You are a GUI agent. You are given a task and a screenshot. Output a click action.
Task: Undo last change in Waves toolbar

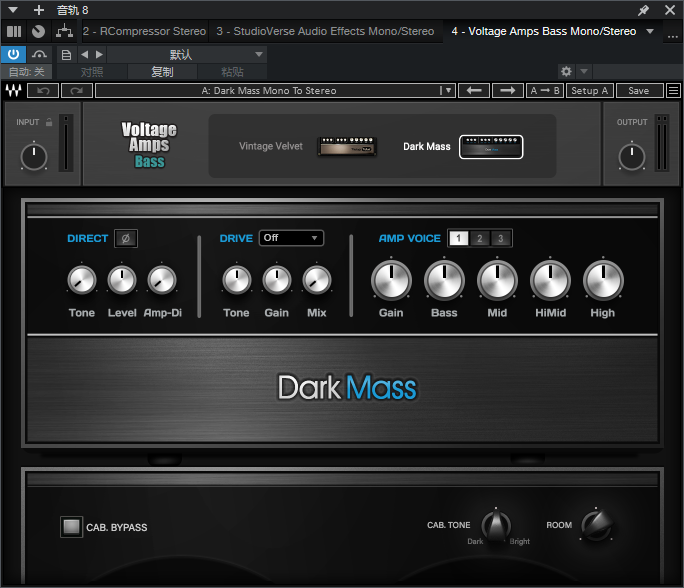coord(43,91)
